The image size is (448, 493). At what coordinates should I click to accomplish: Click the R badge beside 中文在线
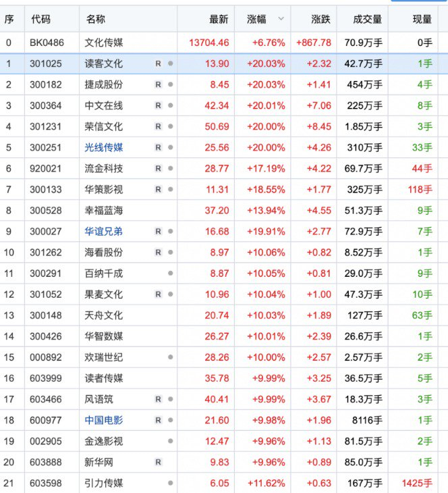pos(158,105)
